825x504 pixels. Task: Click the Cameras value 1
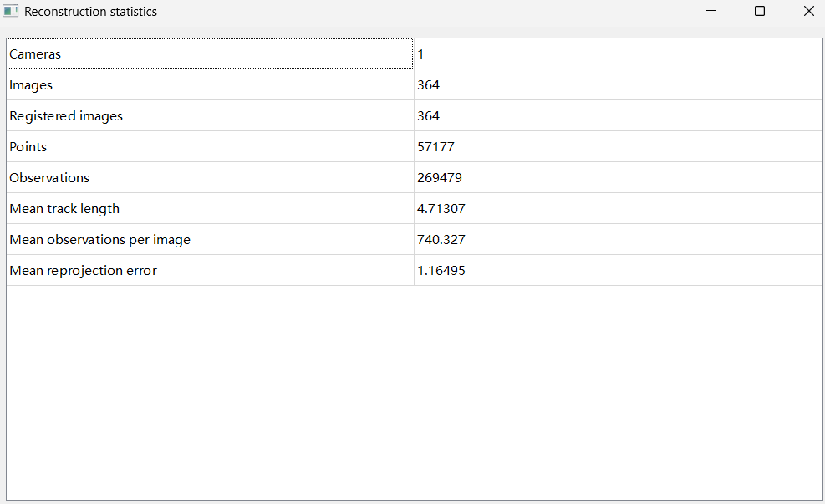[x=421, y=54]
